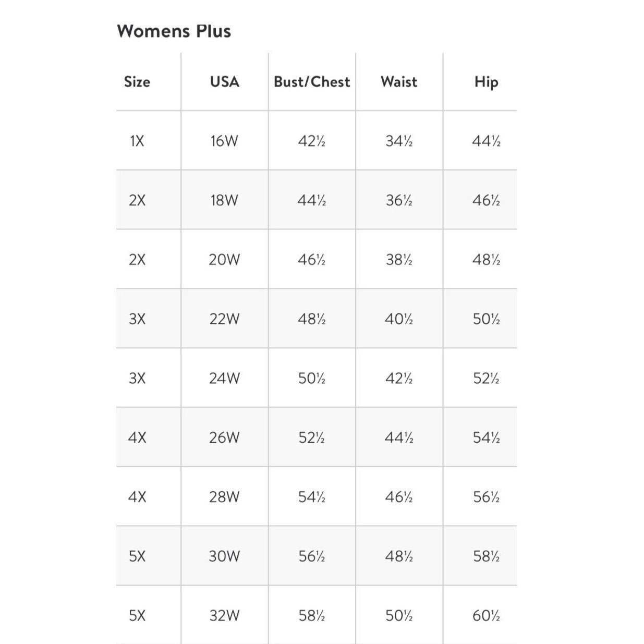Click the Womens Plus heading
The width and height of the screenshot is (644, 644).
coord(174,31)
